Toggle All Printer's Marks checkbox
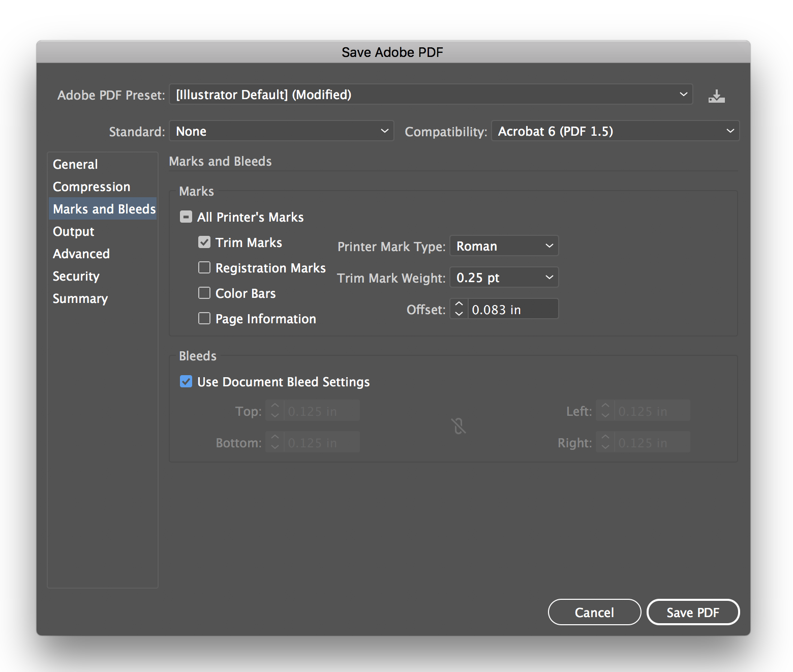793x672 pixels. [x=186, y=217]
